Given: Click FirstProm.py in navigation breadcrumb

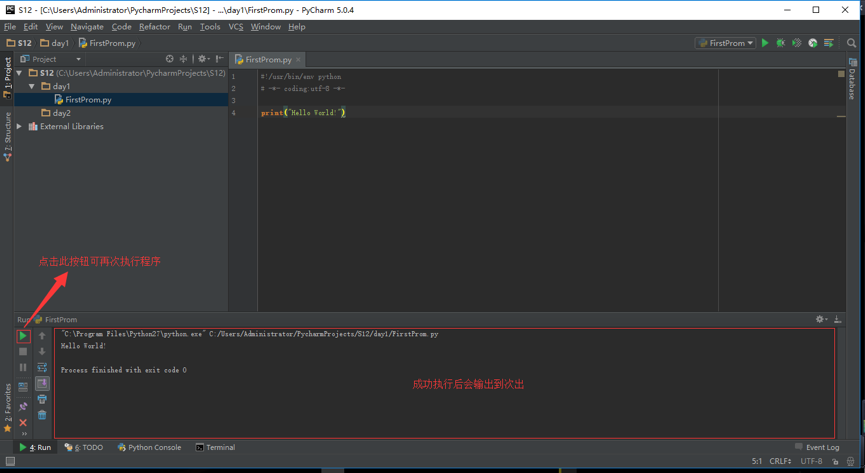Looking at the screenshot, I should click(107, 43).
